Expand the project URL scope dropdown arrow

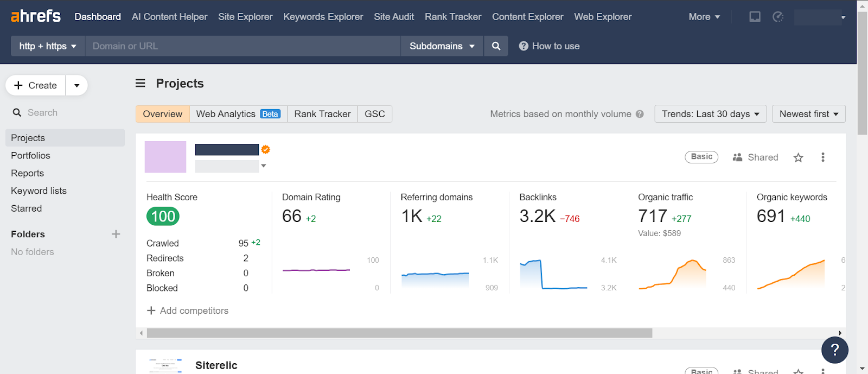coord(264,166)
